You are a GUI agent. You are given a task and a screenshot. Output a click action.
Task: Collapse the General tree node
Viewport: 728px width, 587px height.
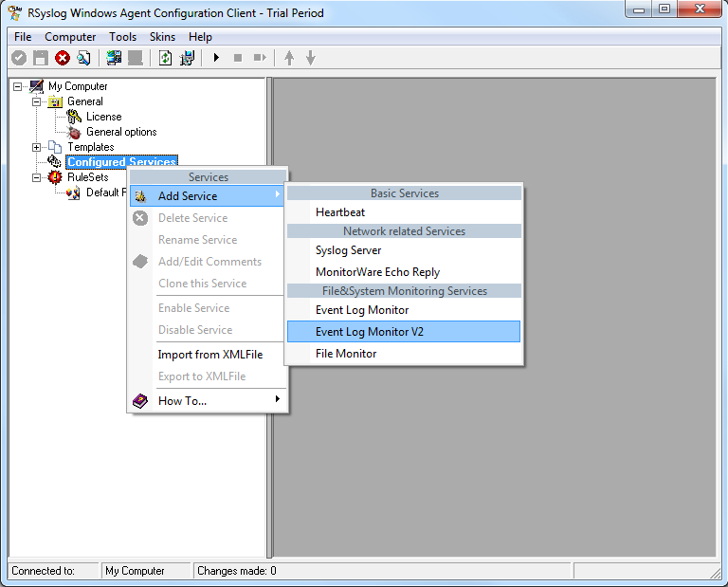coord(36,101)
